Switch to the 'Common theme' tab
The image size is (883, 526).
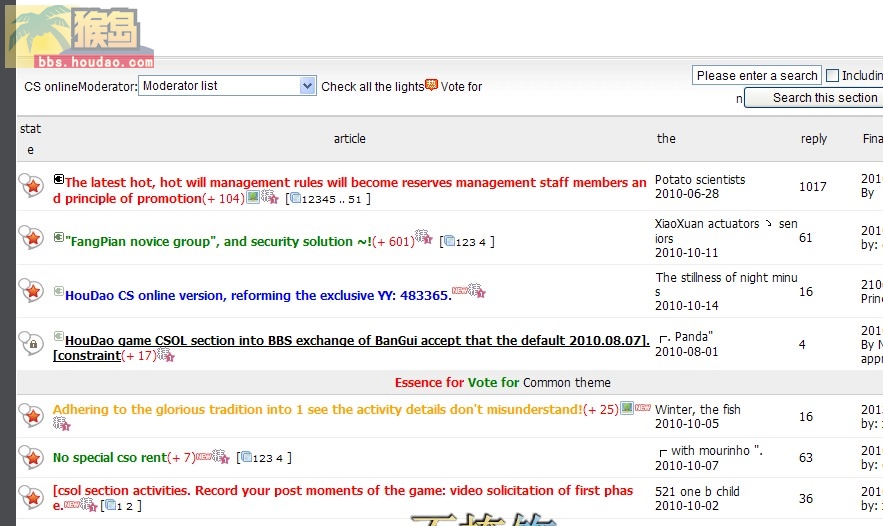[567, 383]
